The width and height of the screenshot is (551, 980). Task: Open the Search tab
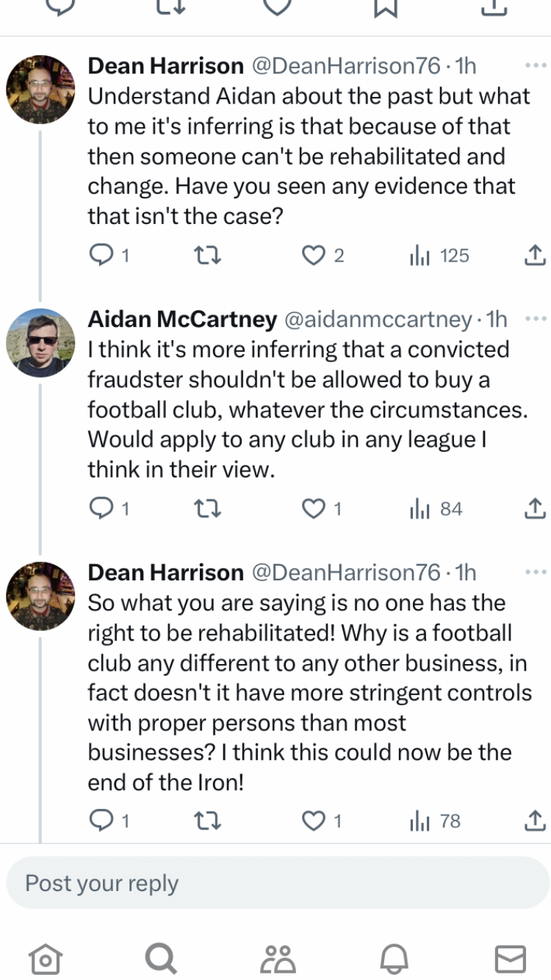(160, 958)
